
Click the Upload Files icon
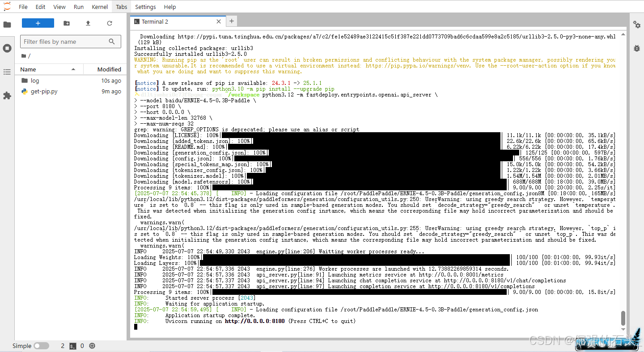pyautogui.click(x=88, y=23)
